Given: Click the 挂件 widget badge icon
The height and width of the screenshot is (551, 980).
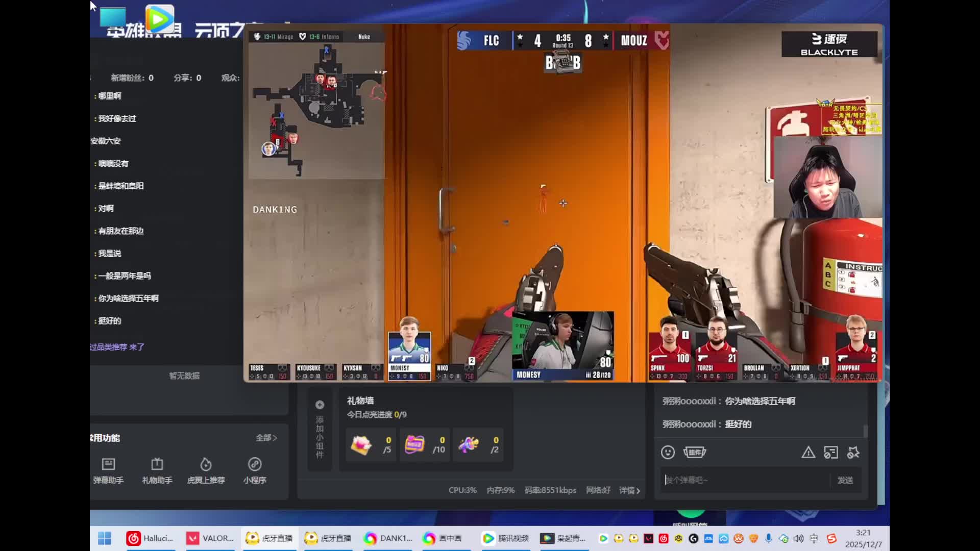Looking at the screenshot, I should pos(695,452).
